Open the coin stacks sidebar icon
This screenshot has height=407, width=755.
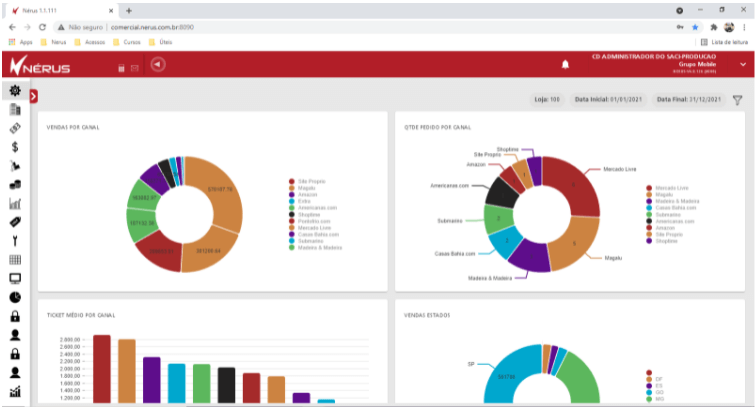coord(15,184)
